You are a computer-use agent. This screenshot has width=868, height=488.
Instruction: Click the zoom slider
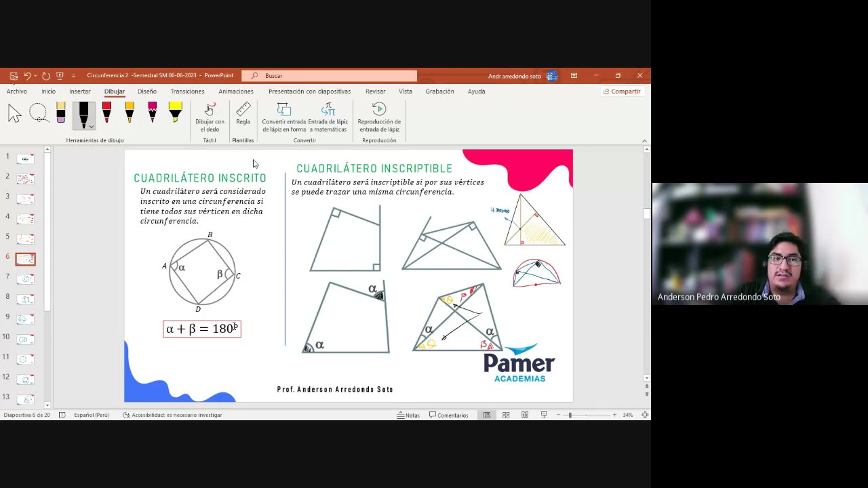[x=587, y=415]
